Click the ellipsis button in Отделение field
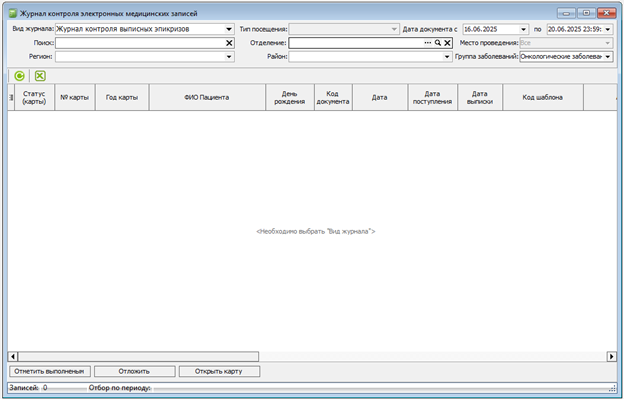This screenshot has height=399, width=624. pos(428,43)
